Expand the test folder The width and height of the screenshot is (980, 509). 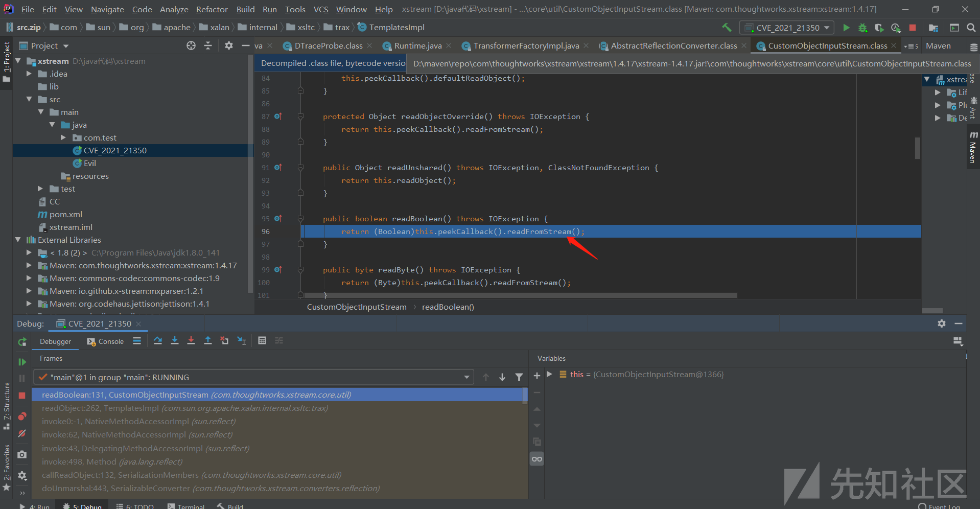(x=40, y=189)
